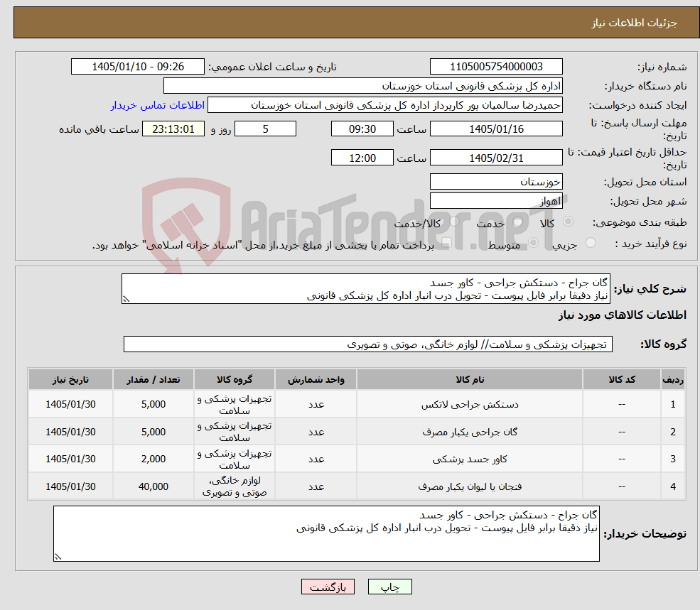Click the request creator name field
Image resolution: width=700 pixels, height=610 pixels.
point(384,105)
